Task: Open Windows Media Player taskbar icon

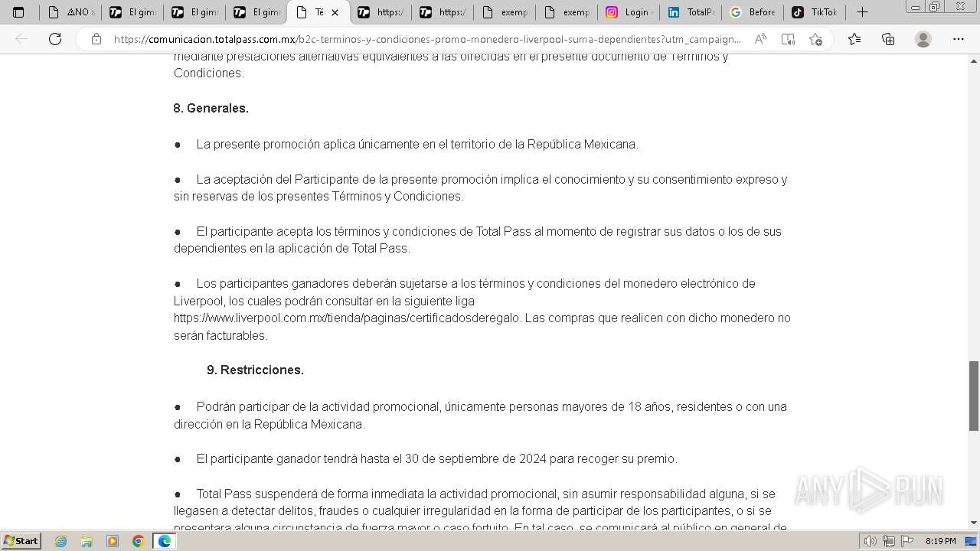Action: pos(113,541)
